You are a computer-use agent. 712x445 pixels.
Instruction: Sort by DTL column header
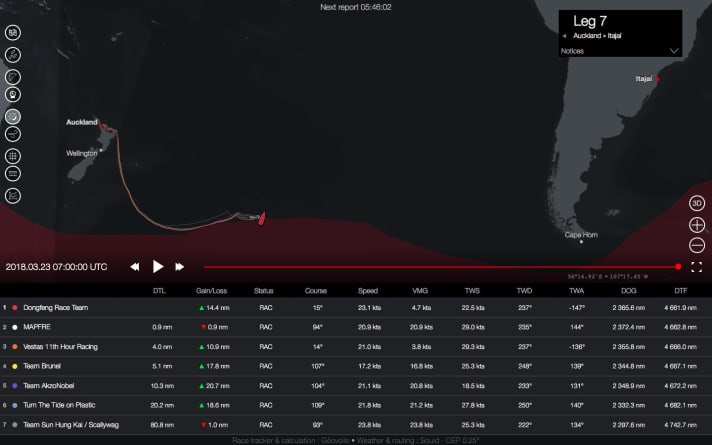tap(159, 291)
